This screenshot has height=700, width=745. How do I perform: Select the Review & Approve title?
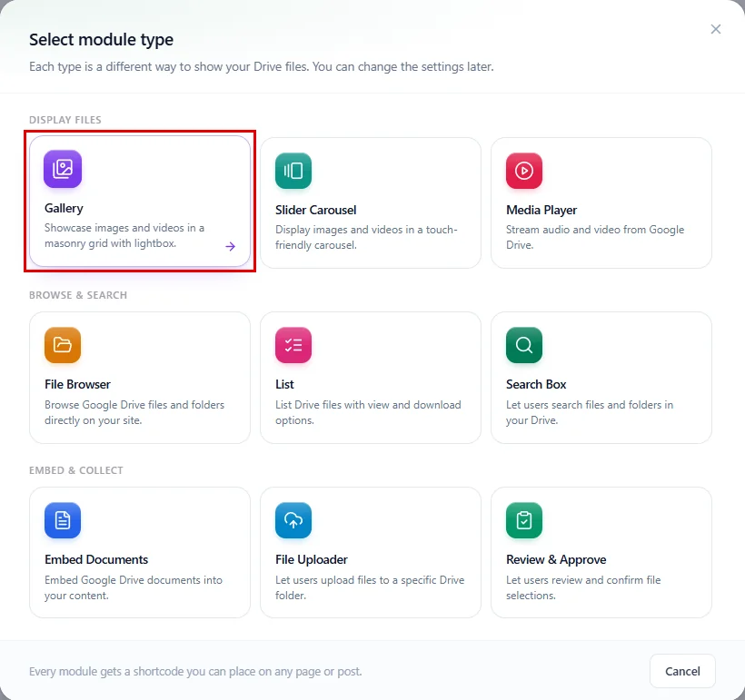[x=556, y=559]
